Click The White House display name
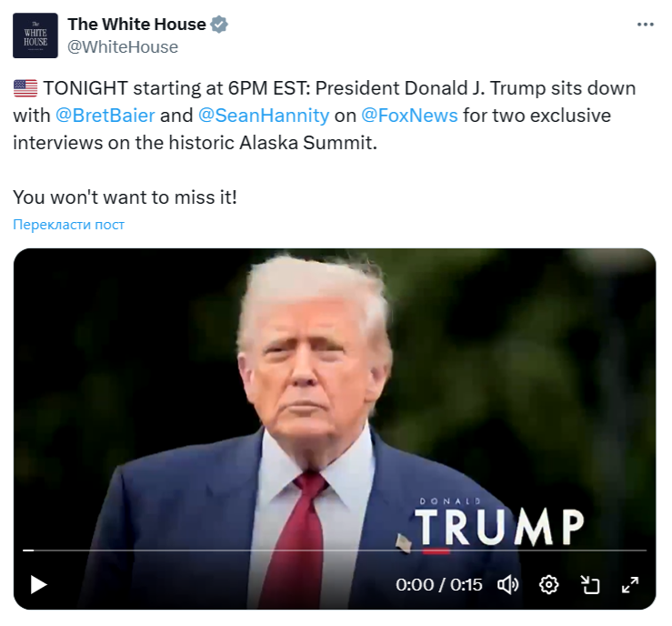This screenshot has height=626, width=672. click(x=136, y=25)
